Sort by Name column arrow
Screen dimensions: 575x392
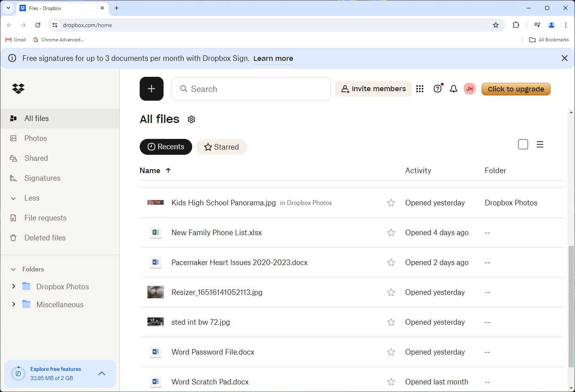tap(168, 170)
